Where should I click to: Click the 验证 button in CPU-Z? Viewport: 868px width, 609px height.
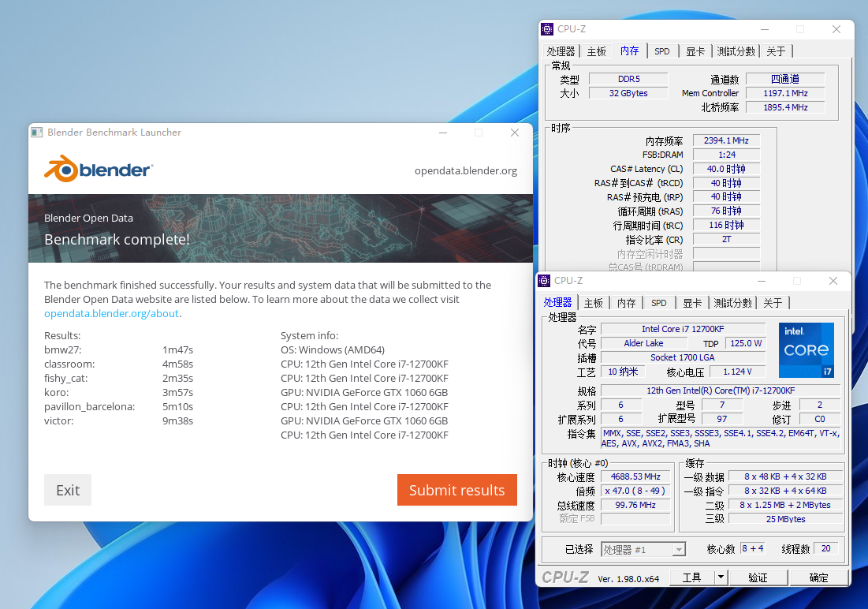(x=758, y=577)
